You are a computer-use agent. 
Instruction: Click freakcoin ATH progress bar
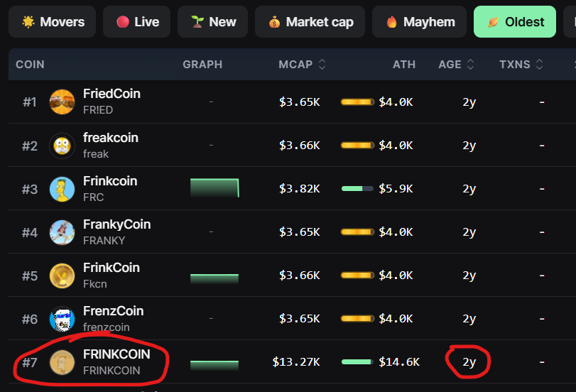pyautogui.click(x=357, y=146)
